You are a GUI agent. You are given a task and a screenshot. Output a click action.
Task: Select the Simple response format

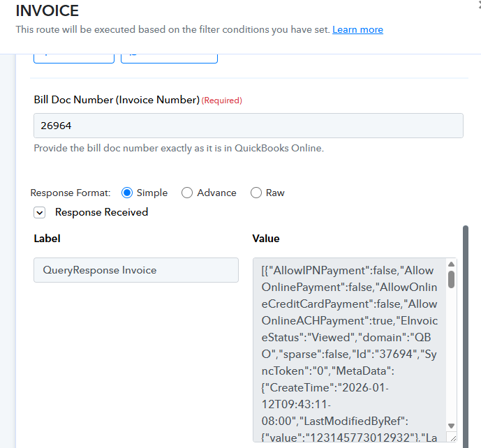(127, 193)
